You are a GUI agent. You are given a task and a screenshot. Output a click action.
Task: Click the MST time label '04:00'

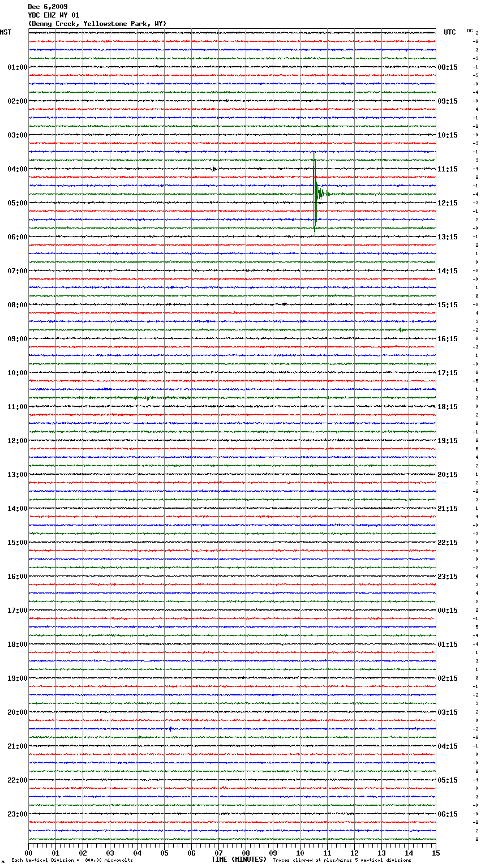tap(18, 169)
